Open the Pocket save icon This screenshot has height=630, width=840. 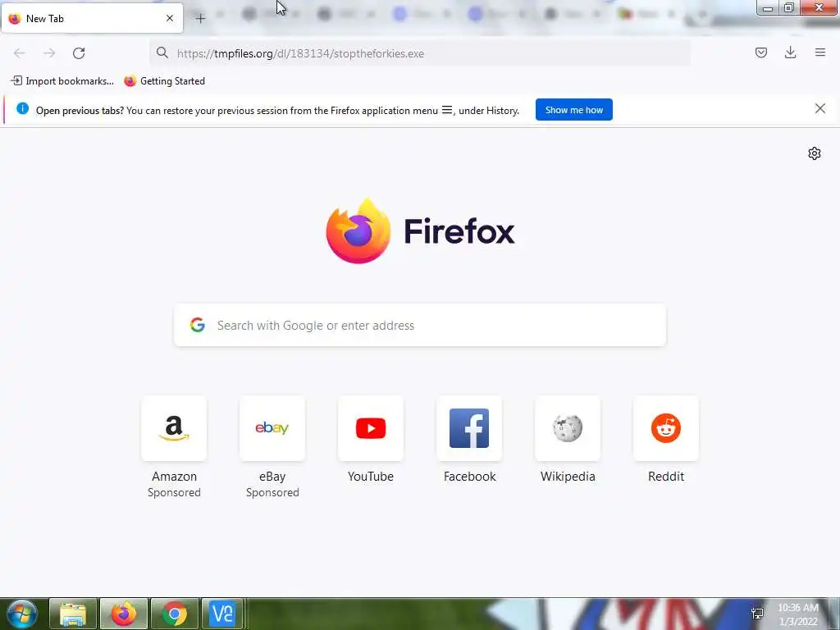point(760,52)
